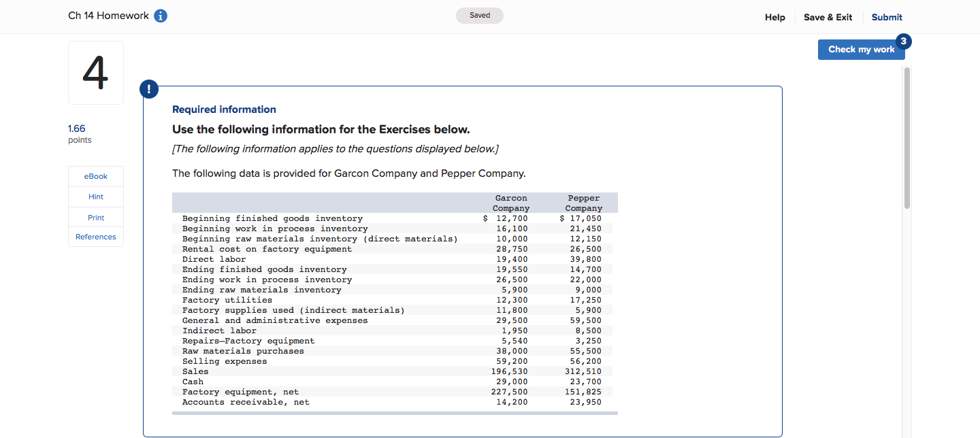Open the eBook resource
This screenshot has height=438, width=980.
[96, 176]
